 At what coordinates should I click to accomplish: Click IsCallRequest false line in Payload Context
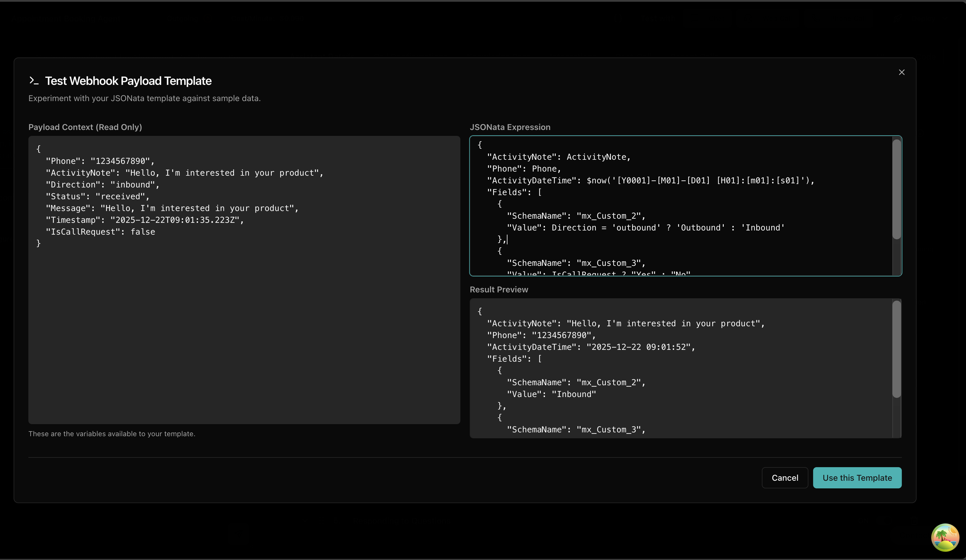click(x=100, y=232)
